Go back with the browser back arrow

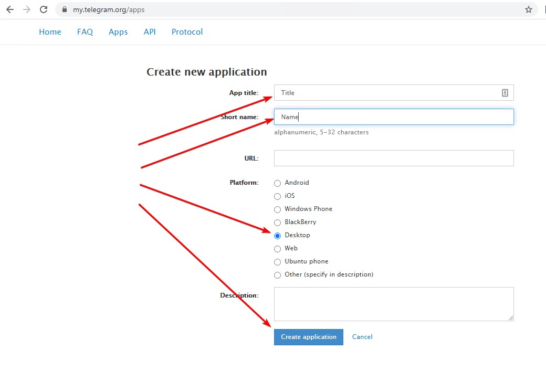point(10,9)
